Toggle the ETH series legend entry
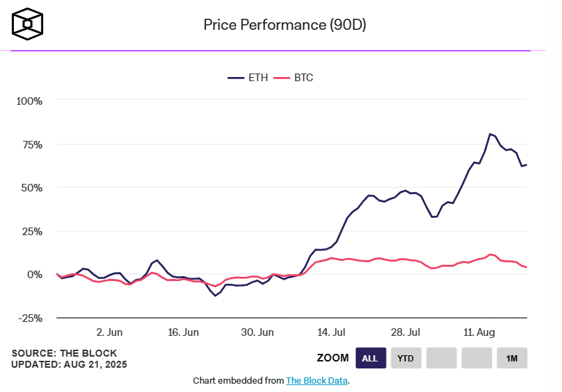Viewport: 562px width, 392px height. pos(248,78)
